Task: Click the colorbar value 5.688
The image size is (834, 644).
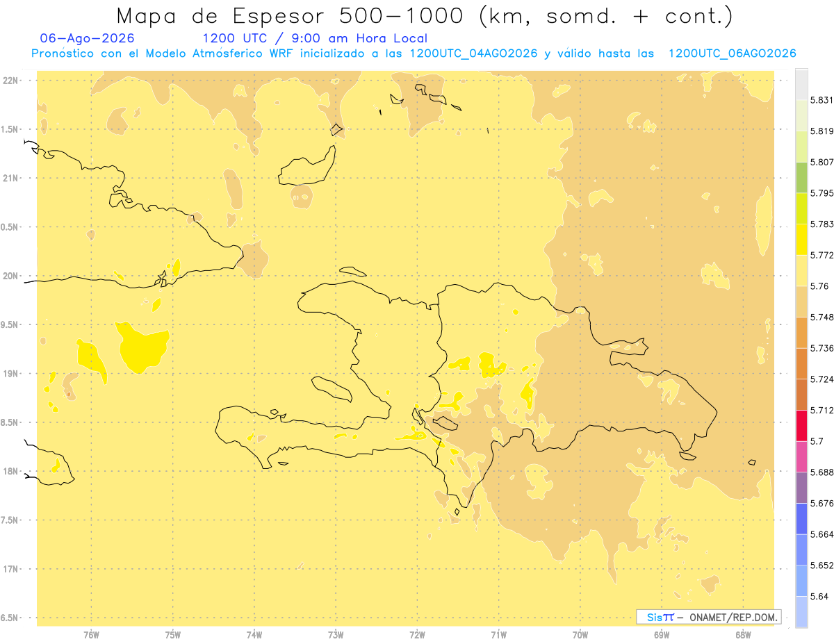Action: coord(821,472)
